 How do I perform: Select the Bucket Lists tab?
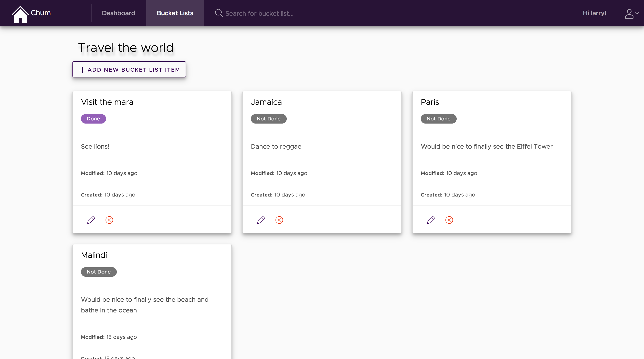175,13
